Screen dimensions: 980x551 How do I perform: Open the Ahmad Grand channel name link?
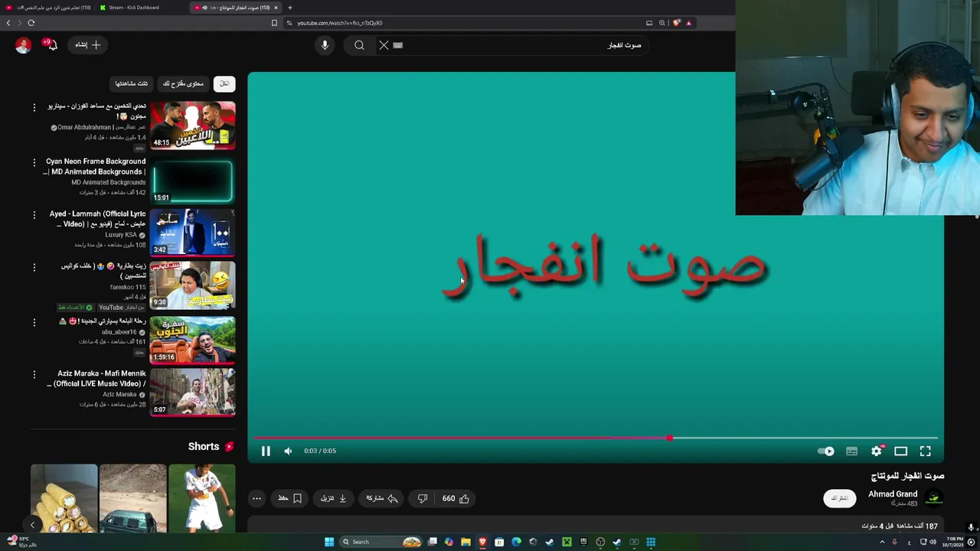coord(893,494)
